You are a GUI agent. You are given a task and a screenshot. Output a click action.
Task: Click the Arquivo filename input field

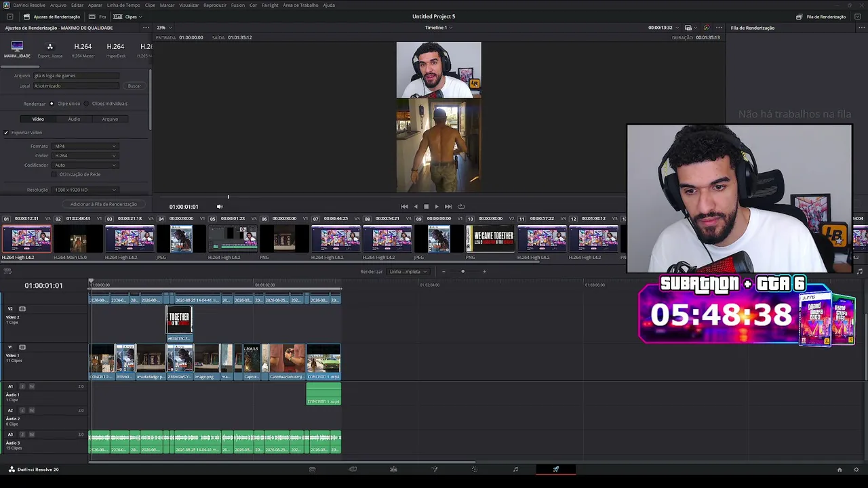coord(76,76)
